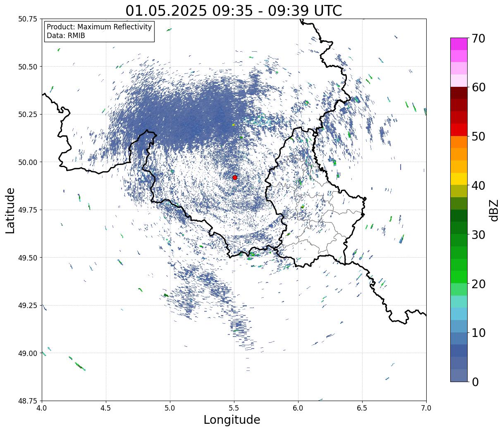This screenshot has height=430, width=504.
Task: Click the 'dBZ' colorbar label
Action: tap(494, 210)
